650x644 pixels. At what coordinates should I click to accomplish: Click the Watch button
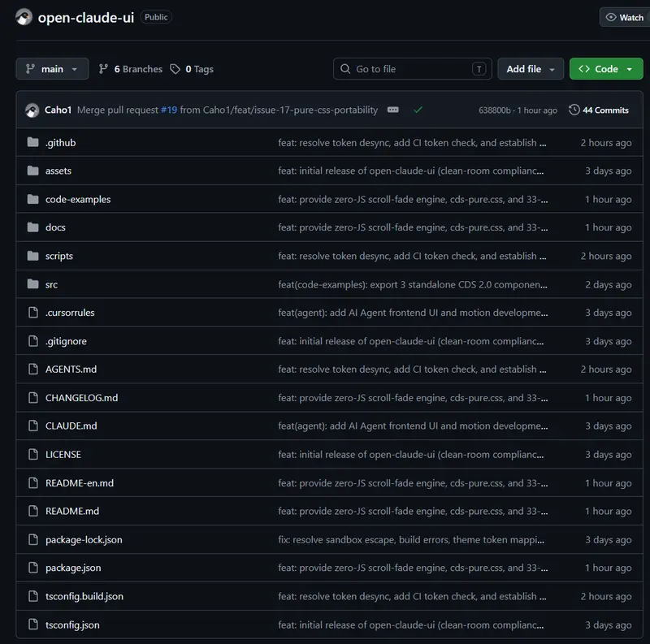coord(624,17)
